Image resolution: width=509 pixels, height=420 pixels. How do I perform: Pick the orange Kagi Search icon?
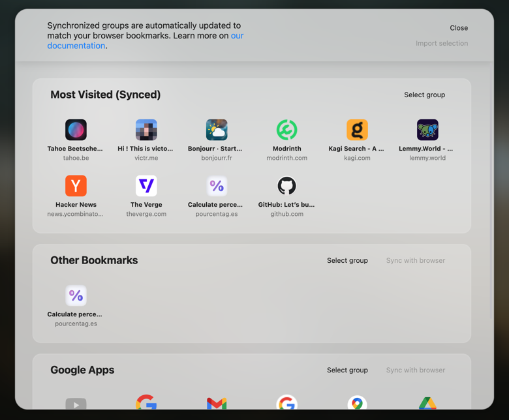(357, 130)
